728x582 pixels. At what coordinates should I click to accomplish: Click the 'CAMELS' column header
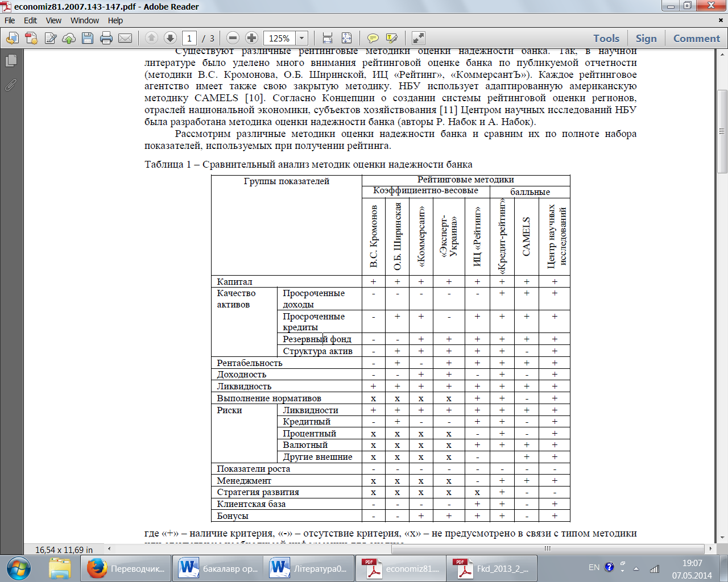(x=526, y=237)
